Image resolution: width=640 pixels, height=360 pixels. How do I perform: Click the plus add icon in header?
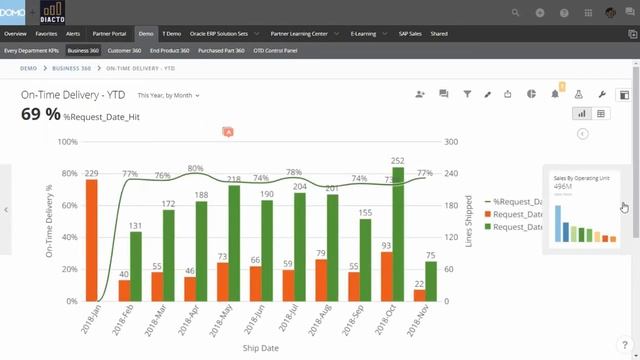[540, 13]
